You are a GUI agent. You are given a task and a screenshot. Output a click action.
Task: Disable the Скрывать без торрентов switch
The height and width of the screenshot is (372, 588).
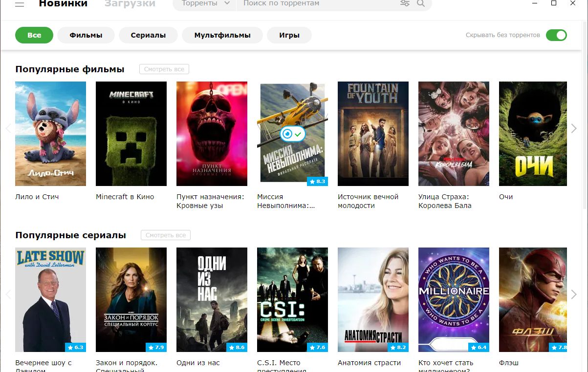click(556, 35)
